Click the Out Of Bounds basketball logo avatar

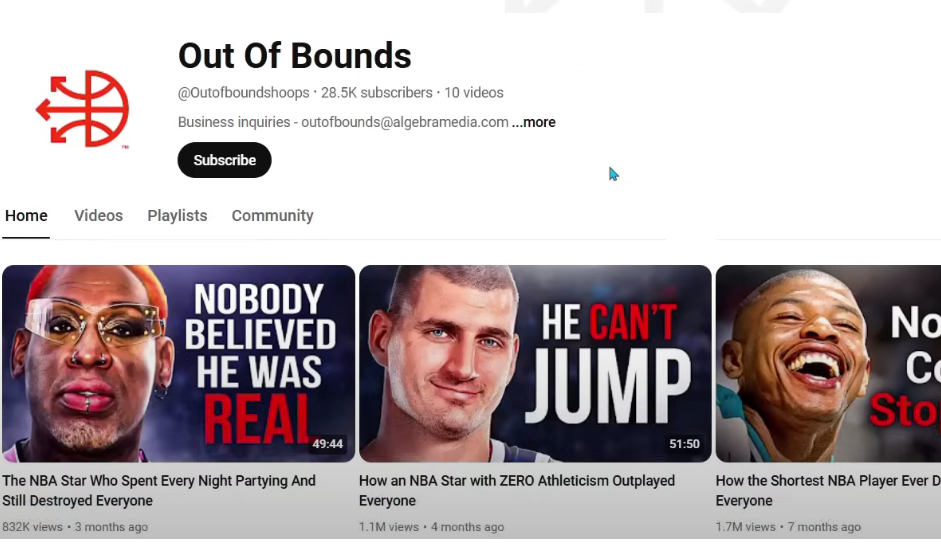point(83,109)
